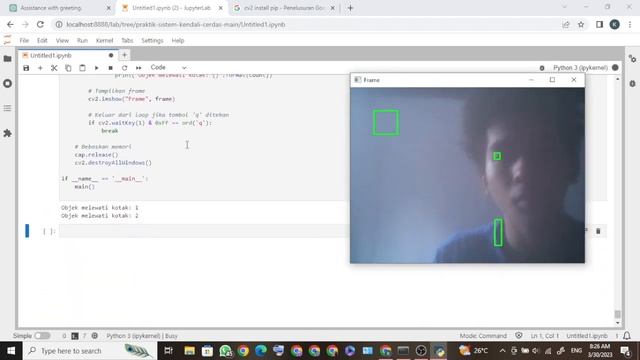Screen dimensions: 640x360
Task: Open Extension Manager puzzle icon
Action: (x=7, y=133)
